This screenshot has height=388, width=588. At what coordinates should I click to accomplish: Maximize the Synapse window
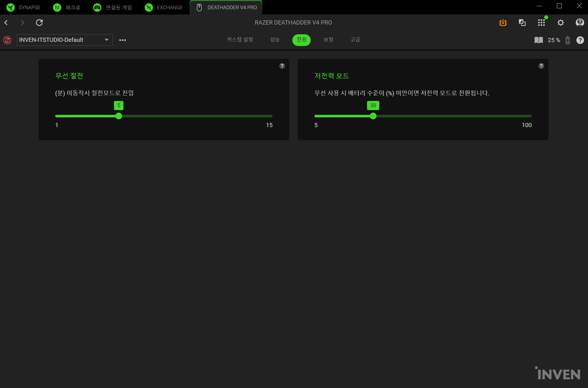tap(559, 6)
